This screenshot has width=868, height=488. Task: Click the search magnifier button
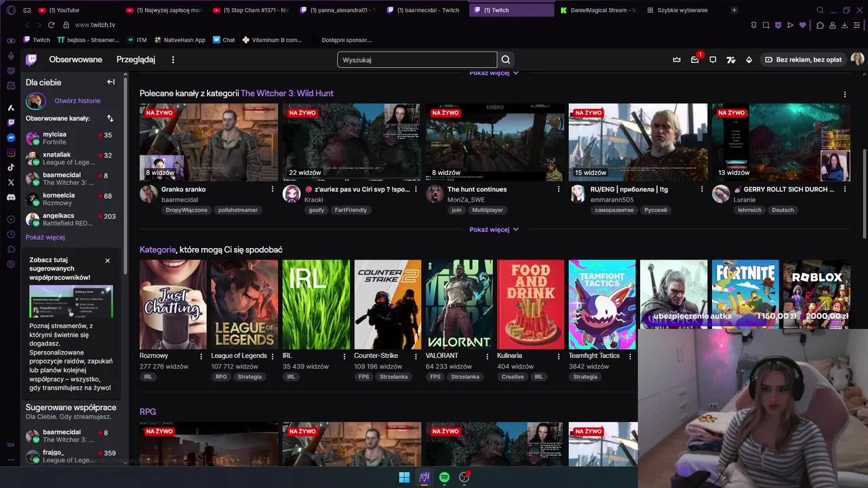[506, 60]
